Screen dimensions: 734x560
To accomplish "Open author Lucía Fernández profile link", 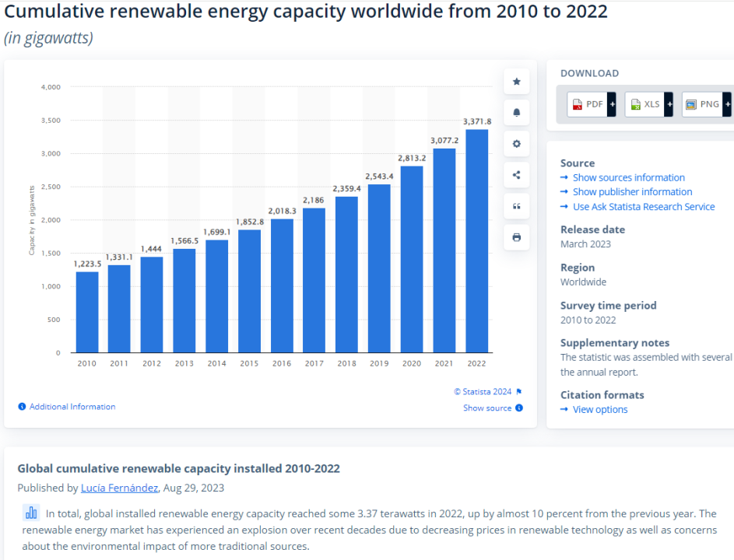I will pyautogui.click(x=118, y=488).
